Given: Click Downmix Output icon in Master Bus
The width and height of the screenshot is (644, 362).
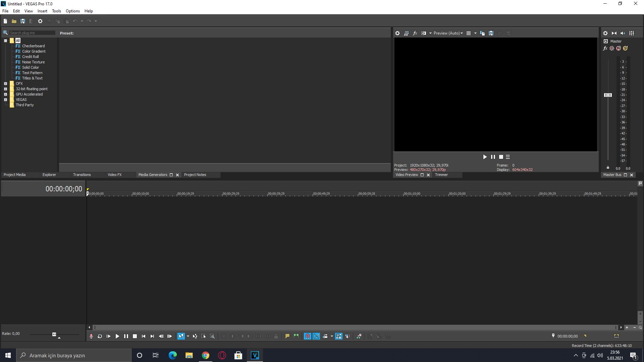Looking at the screenshot, I should (614, 33).
